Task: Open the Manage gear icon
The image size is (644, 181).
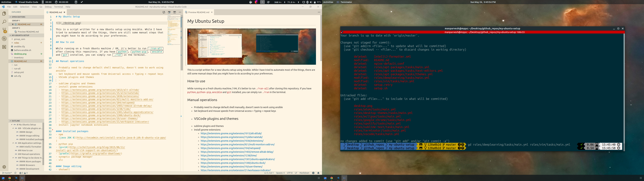Action: 4,167
